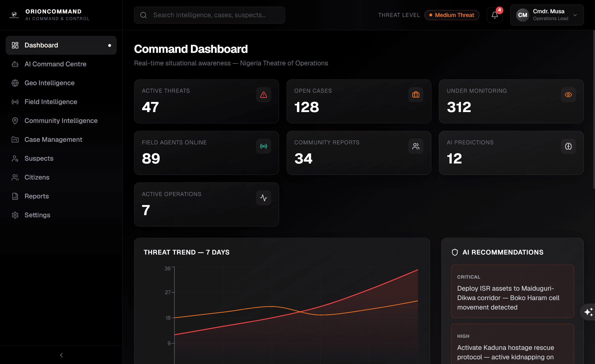This screenshot has height=364, width=595.
Task: Open the HIGH Kaduna hostage rescue recommendation
Action: (x=512, y=344)
